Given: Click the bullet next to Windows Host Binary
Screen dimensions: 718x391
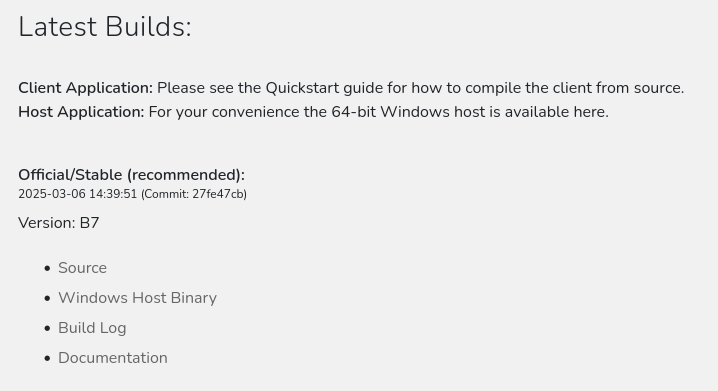Looking at the screenshot, I should click(47, 299).
